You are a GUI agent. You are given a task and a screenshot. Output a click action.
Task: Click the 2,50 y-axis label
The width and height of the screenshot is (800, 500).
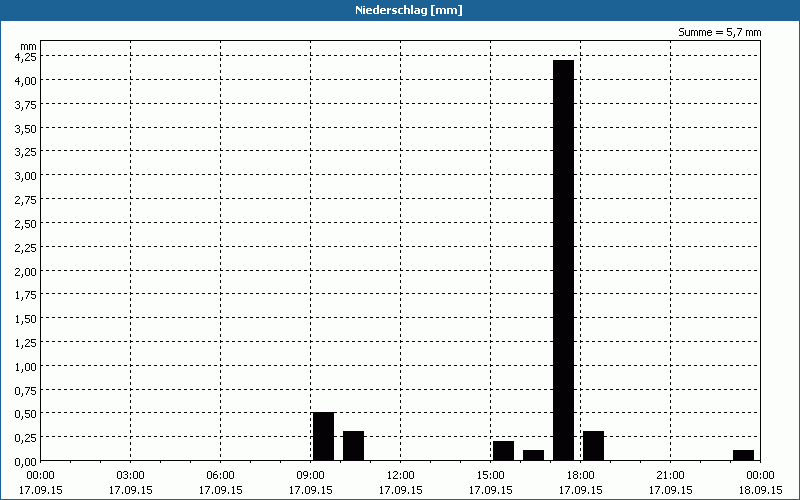pyautogui.click(x=26, y=224)
